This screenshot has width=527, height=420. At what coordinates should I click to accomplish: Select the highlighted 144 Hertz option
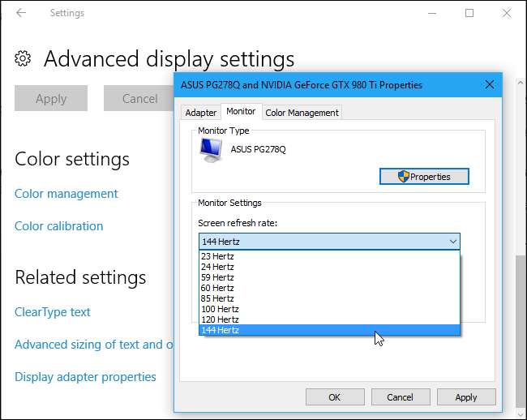(220, 330)
